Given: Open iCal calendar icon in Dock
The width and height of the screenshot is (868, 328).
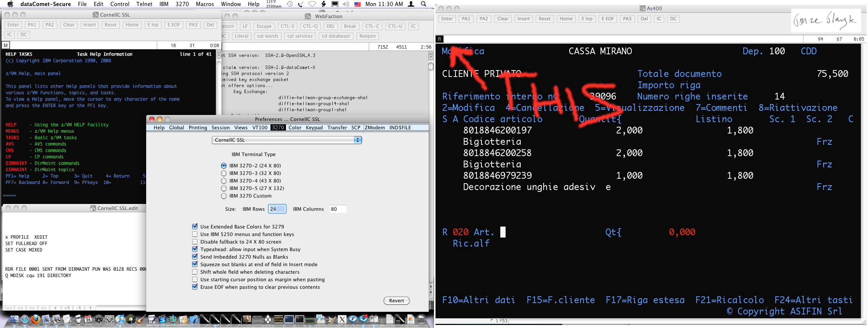Looking at the screenshot, I should 88,319.
